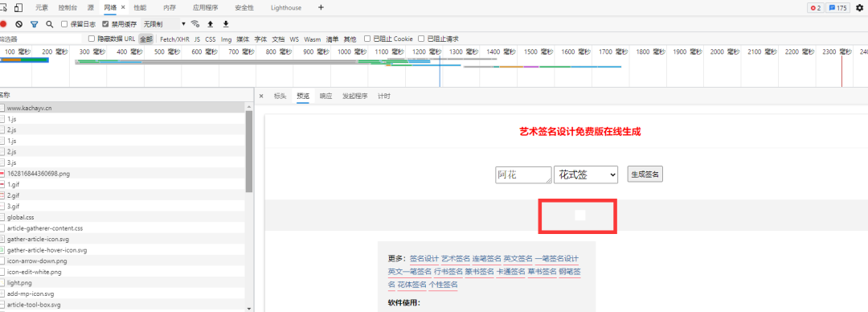This screenshot has height=312, width=868.
Task: Uncheck the 禁用缓存 checkbox
Action: click(106, 24)
